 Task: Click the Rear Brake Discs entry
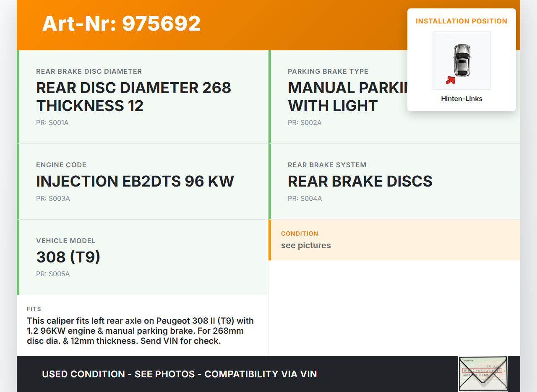[360, 181]
